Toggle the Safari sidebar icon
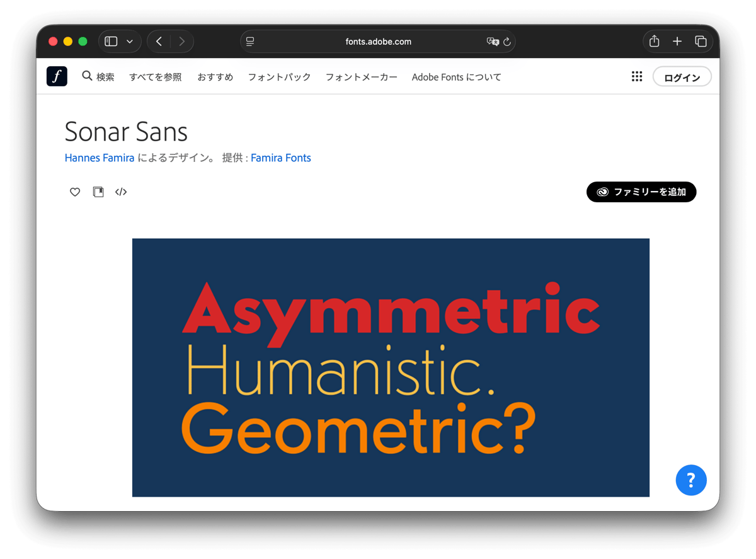The width and height of the screenshot is (756, 559). point(112,42)
